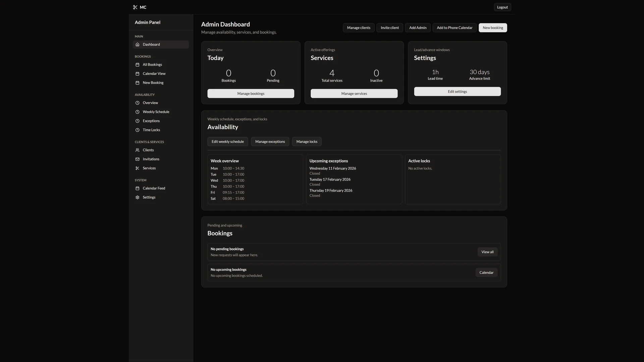Click the calendar icon beside New Booking
This screenshot has width=644, height=362.
pyautogui.click(x=137, y=83)
